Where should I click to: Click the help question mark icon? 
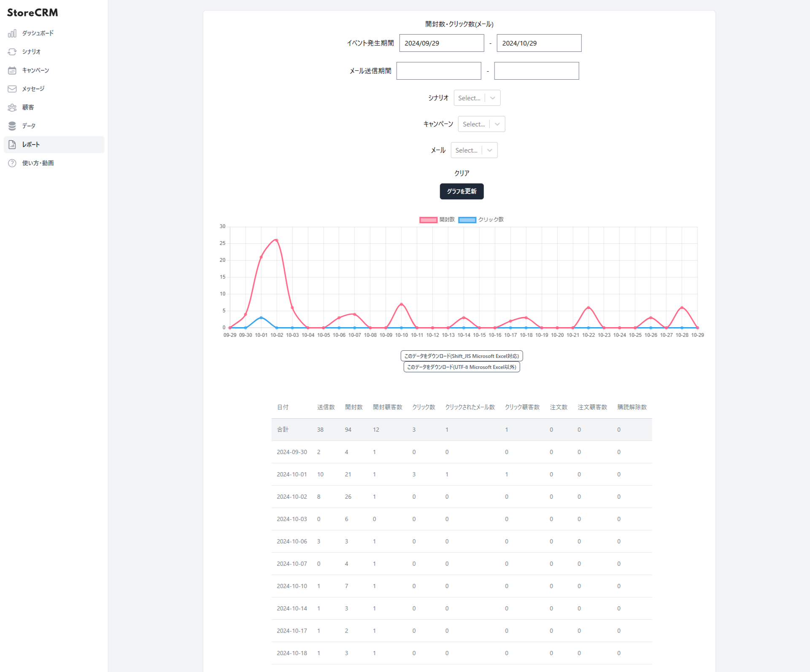point(12,163)
